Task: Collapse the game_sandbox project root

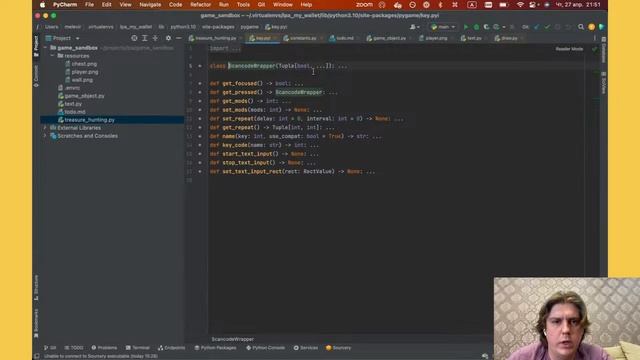Action: (x=45, y=48)
